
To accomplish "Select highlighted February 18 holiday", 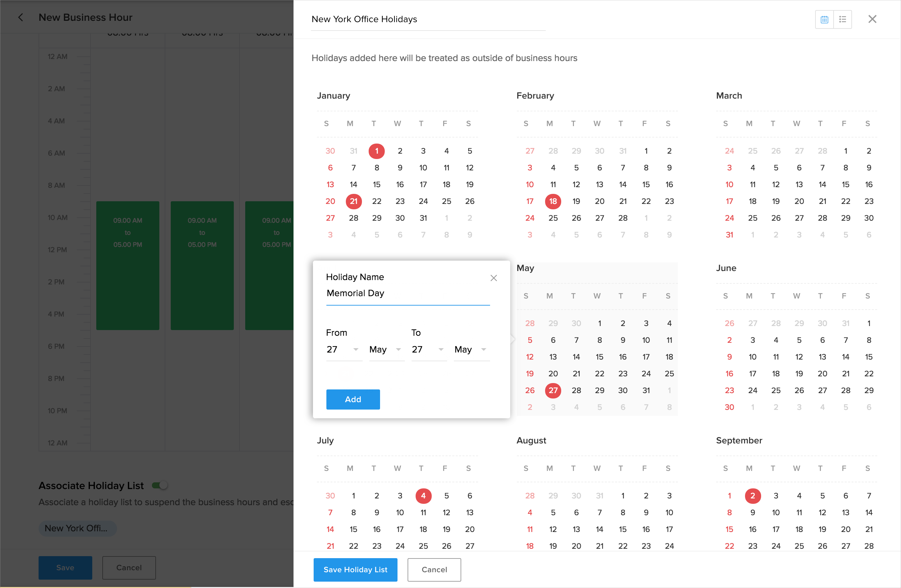I will coord(553,201).
